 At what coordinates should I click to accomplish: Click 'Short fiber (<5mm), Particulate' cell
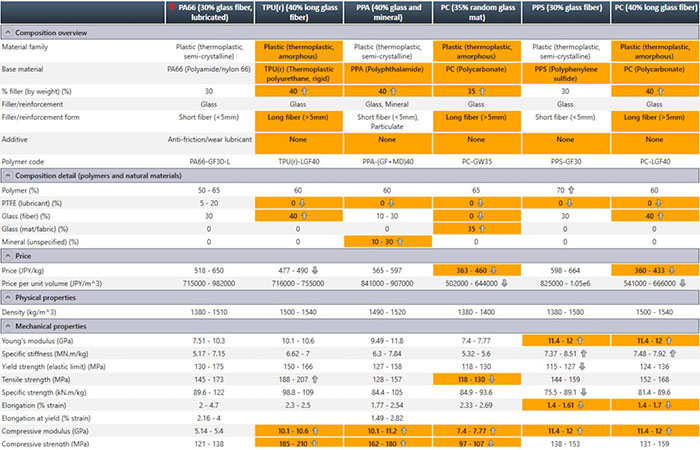pyautogui.click(x=388, y=122)
